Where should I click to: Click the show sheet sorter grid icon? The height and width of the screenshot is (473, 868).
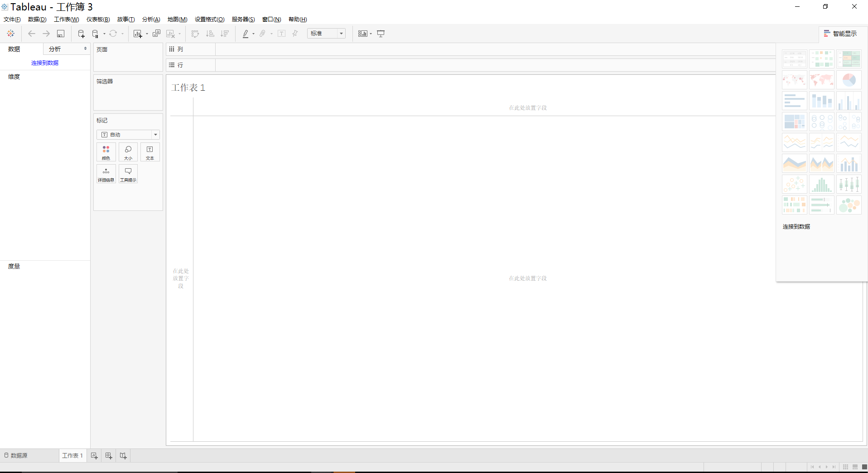pyautogui.click(x=845, y=467)
